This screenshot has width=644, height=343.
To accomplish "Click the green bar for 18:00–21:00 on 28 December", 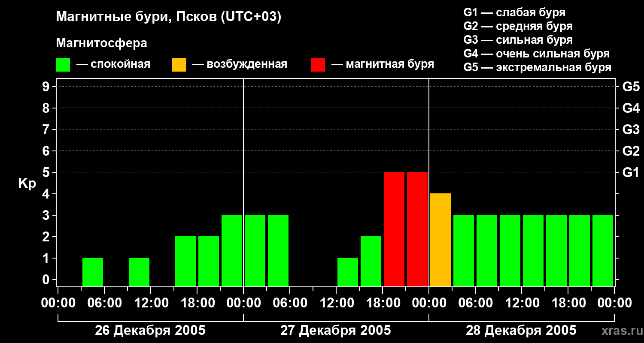I will pyautogui.click(x=580, y=250).
